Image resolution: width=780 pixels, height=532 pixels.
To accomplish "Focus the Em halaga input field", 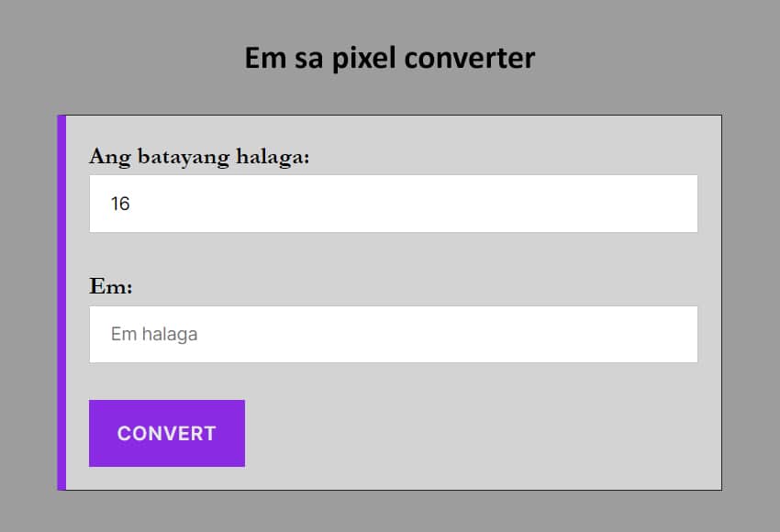I will pyautogui.click(x=393, y=334).
